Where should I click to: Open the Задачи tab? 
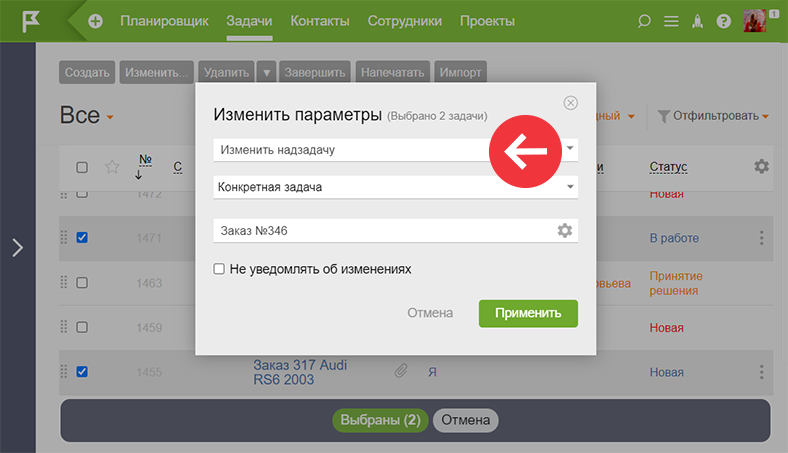[x=249, y=21]
